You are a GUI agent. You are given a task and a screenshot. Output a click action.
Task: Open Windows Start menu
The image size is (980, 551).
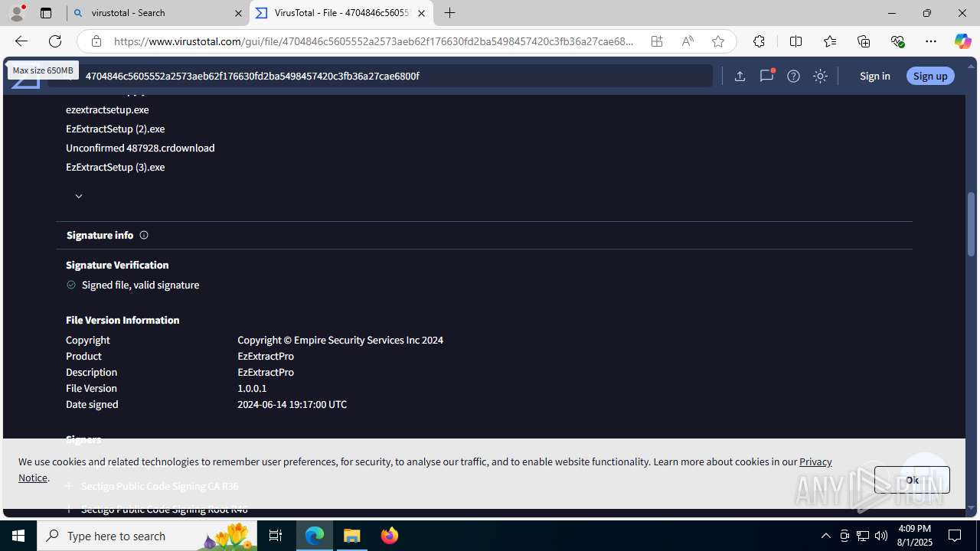pyautogui.click(x=18, y=536)
